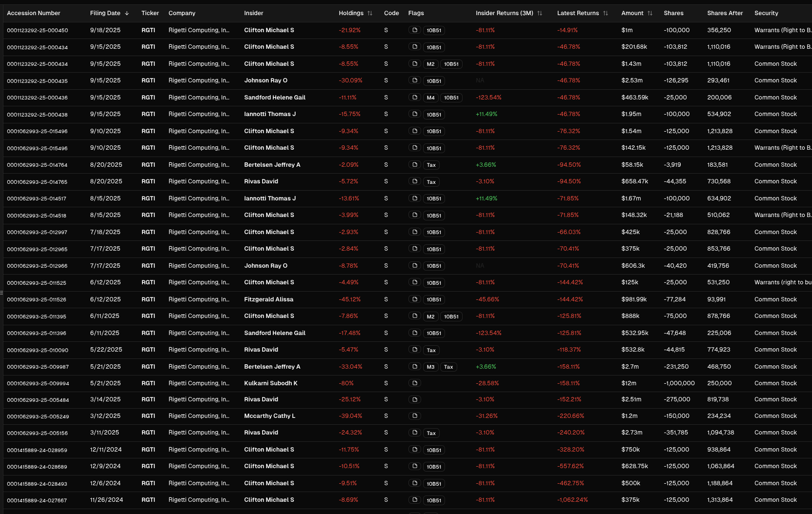
Task: Open the document icon in row 0001062993-25-011396
Action: pyautogui.click(x=414, y=333)
